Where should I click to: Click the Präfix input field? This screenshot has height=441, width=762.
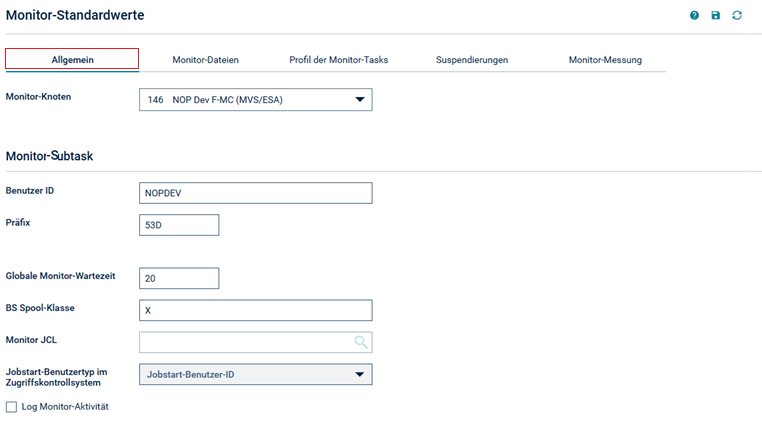point(179,225)
